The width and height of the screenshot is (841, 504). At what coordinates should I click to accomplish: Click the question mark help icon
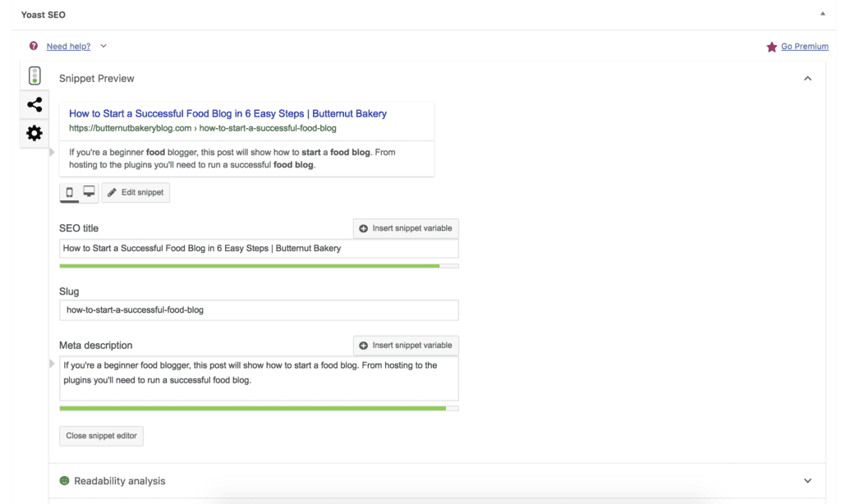pyautogui.click(x=34, y=46)
